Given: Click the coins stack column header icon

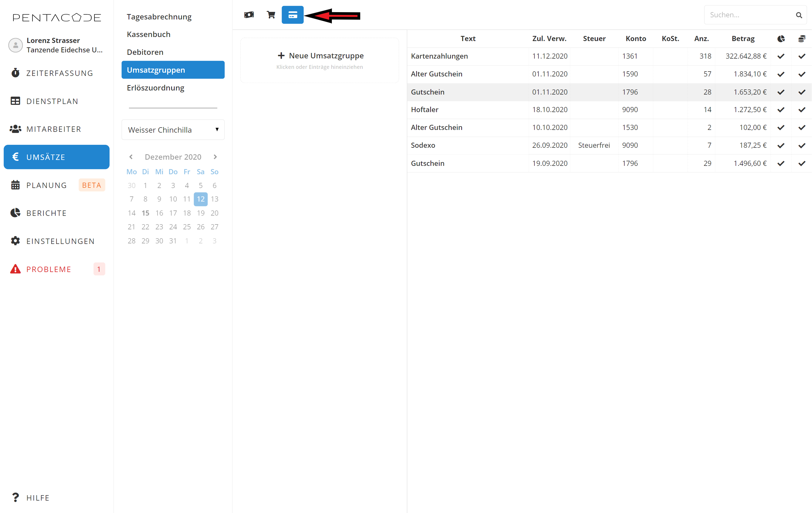Looking at the screenshot, I should coord(802,39).
